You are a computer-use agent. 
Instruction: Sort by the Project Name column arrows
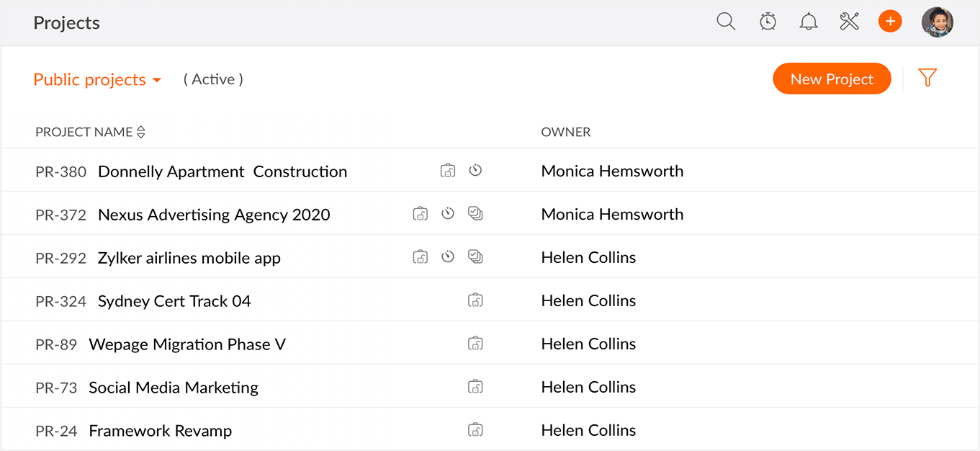[141, 132]
